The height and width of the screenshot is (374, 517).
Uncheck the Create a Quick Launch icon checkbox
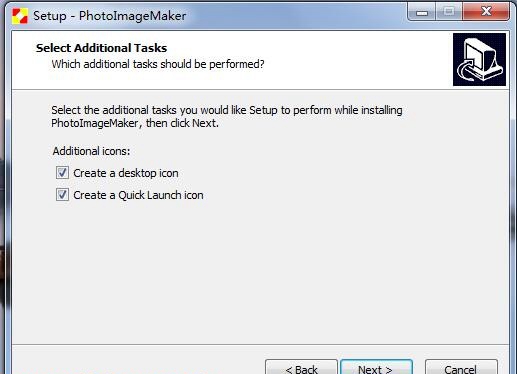(62, 195)
